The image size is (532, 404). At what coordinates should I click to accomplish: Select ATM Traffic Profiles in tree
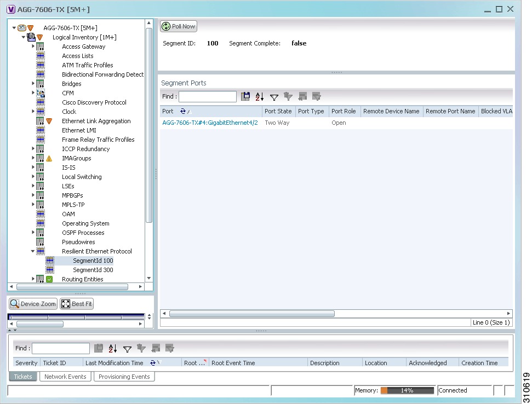88,65
